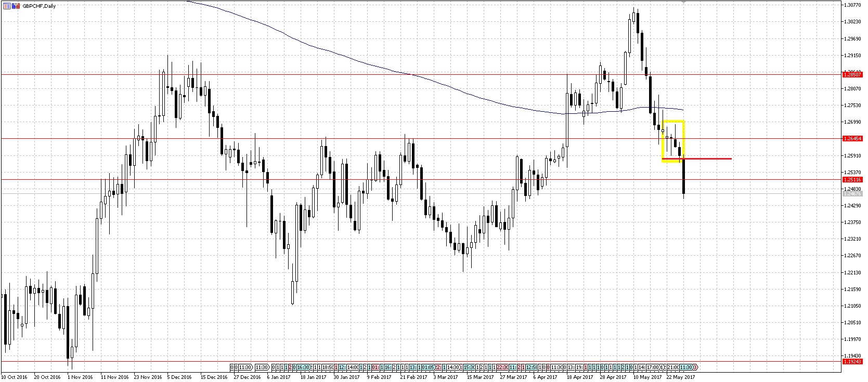Click the 1.29150 value on price scale
The image size is (868, 382).
[x=853, y=55]
